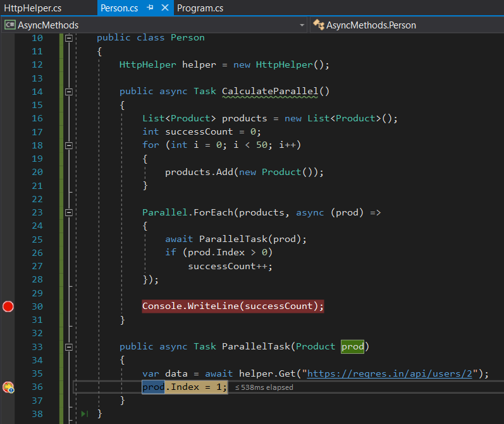Click the ParallelTask method name on line 33
Viewport: 504px width, 424px height.
256,346
